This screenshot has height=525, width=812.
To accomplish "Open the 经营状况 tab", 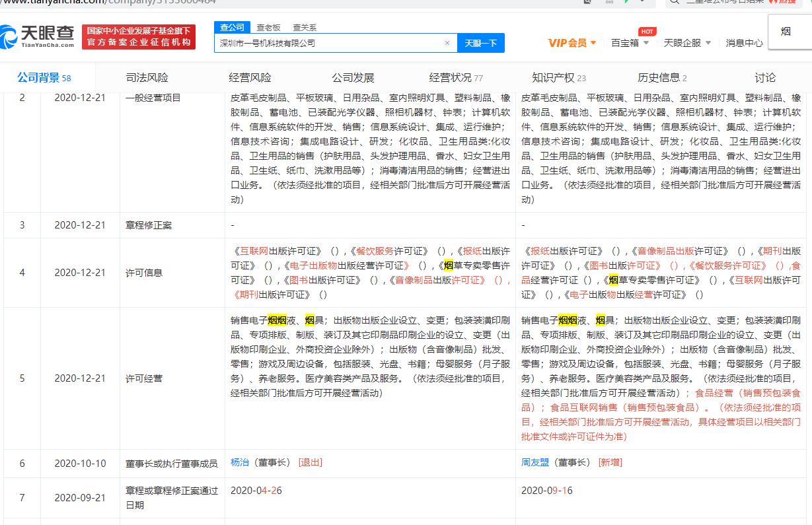I will pos(456,78).
